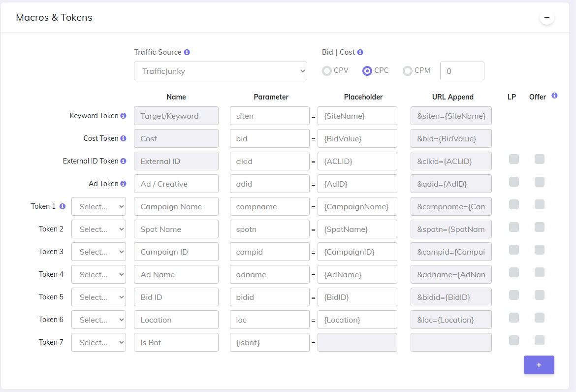The height and width of the screenshot is (392, 576).
Task: Click the info icon beside Traffic Source
Action: pyautogui.click(x=187, y=52)
